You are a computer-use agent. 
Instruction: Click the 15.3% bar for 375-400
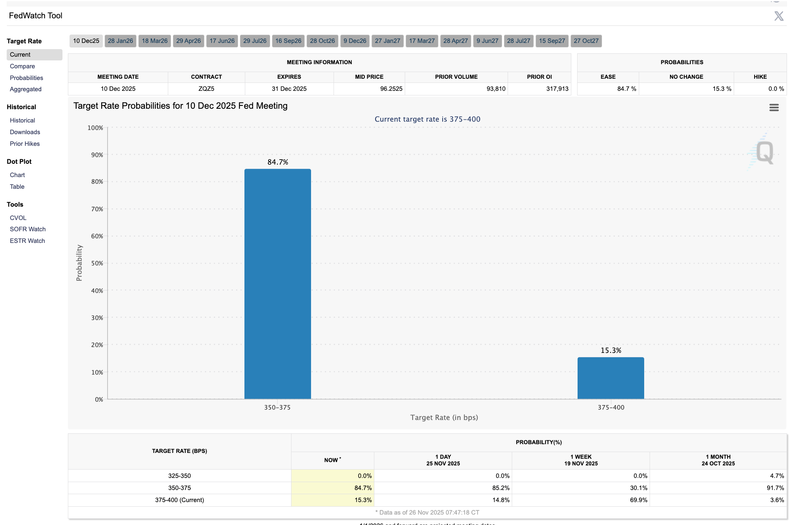pos(610,378)
